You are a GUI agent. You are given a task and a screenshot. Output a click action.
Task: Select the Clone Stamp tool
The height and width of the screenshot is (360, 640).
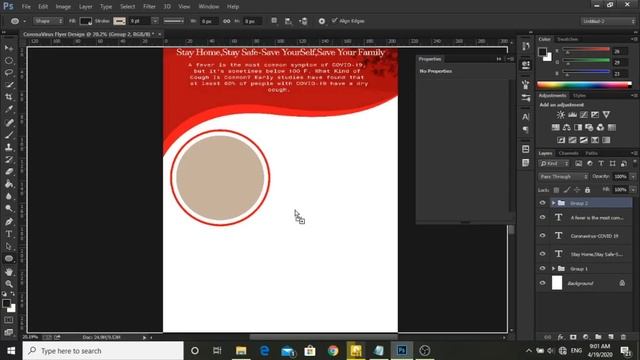(x=9, y=147)
